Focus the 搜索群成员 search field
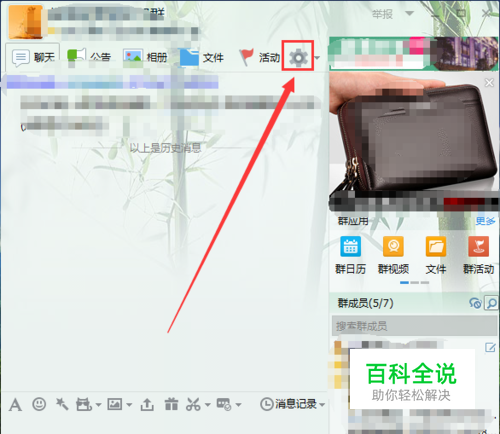The height and width of the screenshot is (434, 500). (x=415, y=326)
